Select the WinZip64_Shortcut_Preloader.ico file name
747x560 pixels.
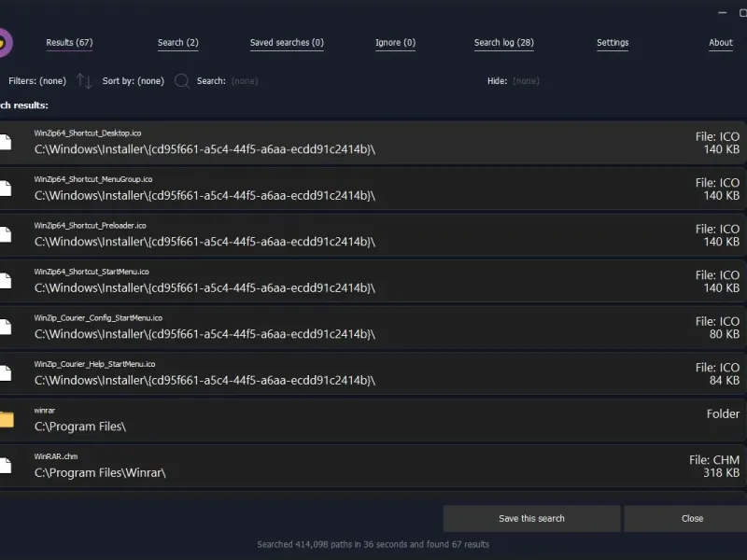[x=90, y=226]
